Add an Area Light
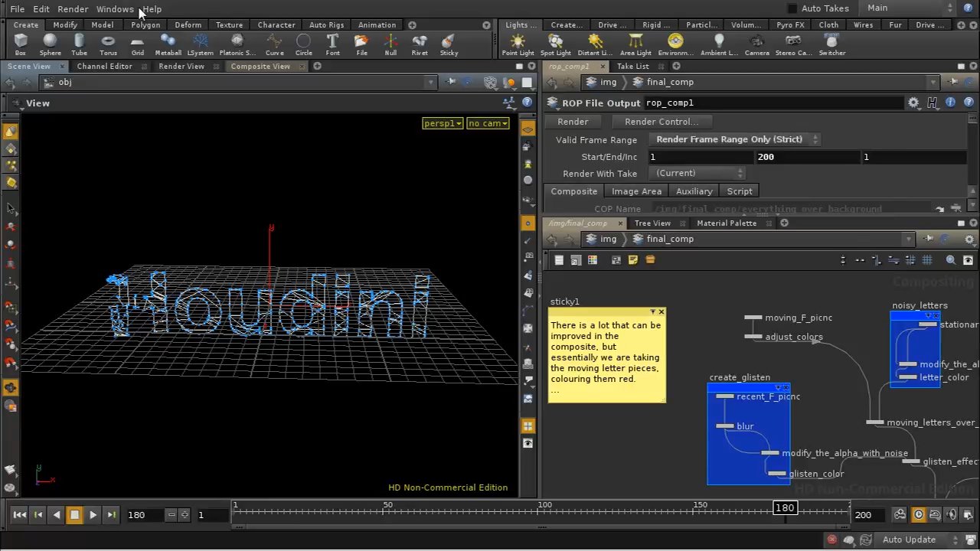The image size is (980, 551). point(635,44)
